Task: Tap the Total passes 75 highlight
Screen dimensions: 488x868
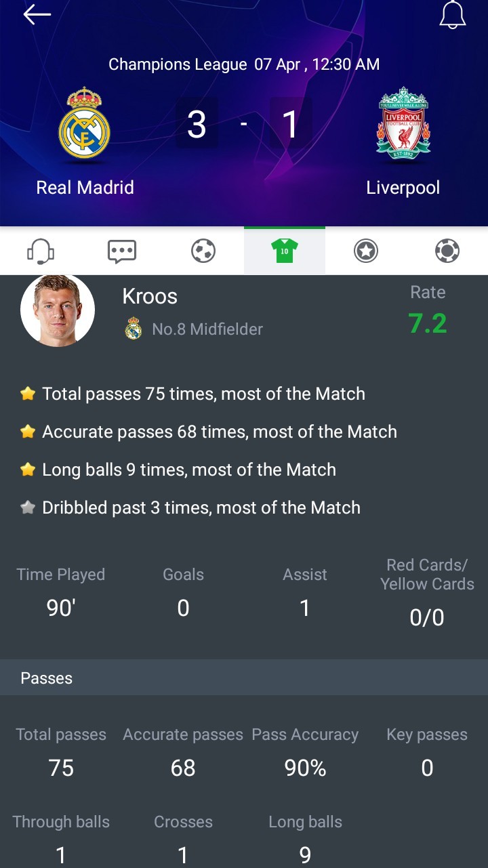Action: 203,394
